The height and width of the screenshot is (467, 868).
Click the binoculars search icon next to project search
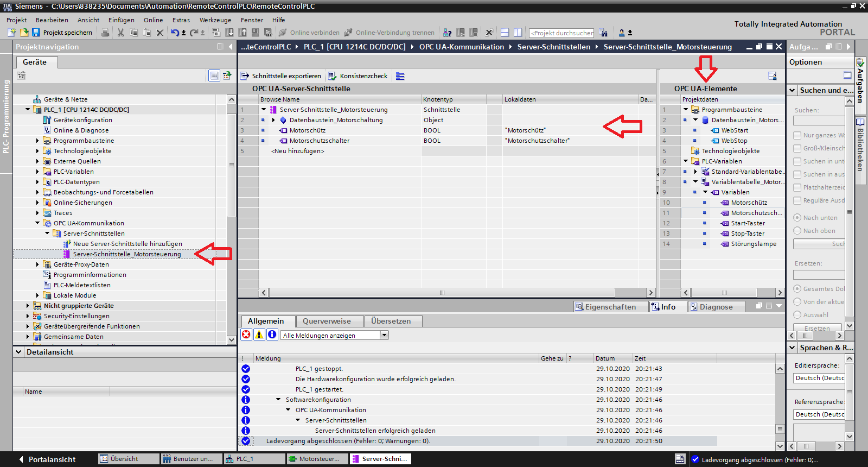(603, 33)
